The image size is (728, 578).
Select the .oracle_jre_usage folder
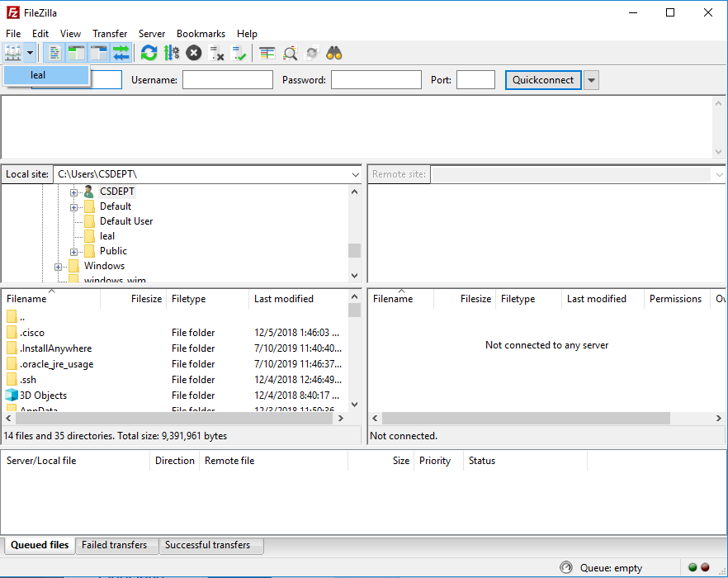click(57, 364)
